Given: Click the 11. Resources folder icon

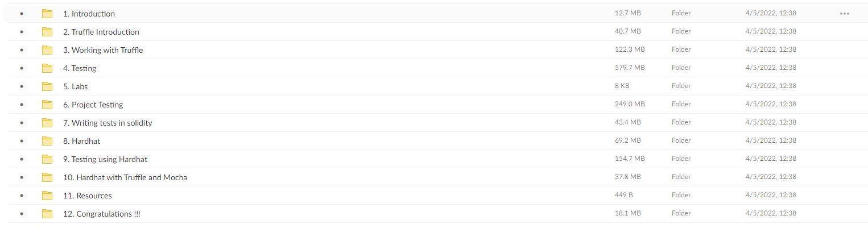Looking at the screenshot, I should coord(47,196).
